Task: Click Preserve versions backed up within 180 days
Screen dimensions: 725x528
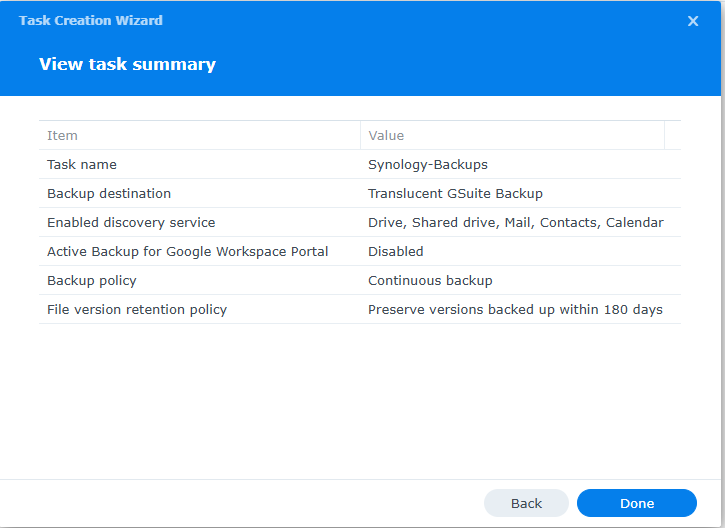Action: pos(515,310)
